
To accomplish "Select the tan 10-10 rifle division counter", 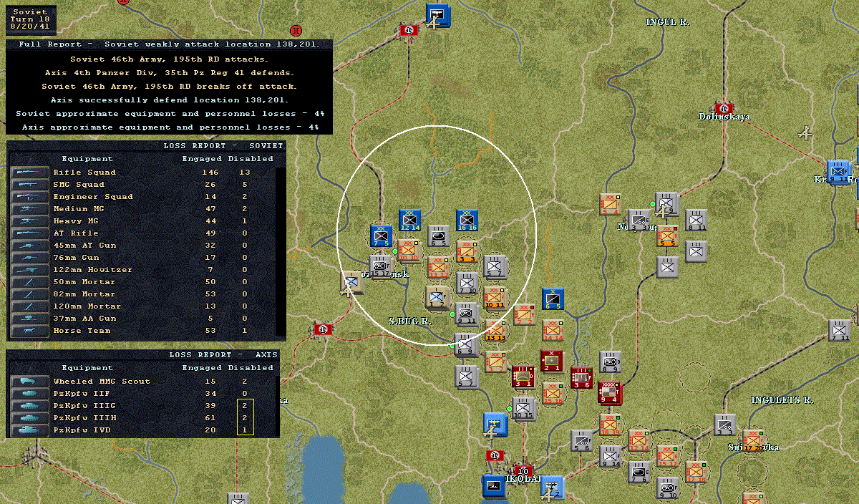I will 409,251.
